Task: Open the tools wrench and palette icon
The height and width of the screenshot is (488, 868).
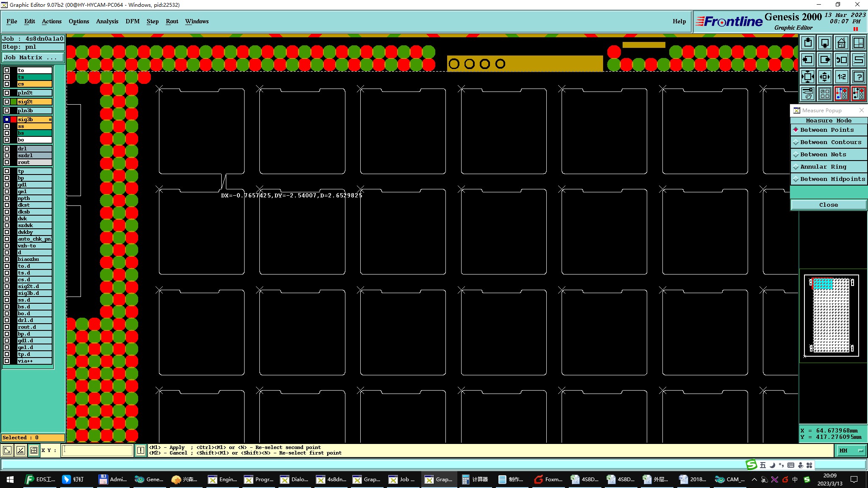Action: (x=808, y=94)
